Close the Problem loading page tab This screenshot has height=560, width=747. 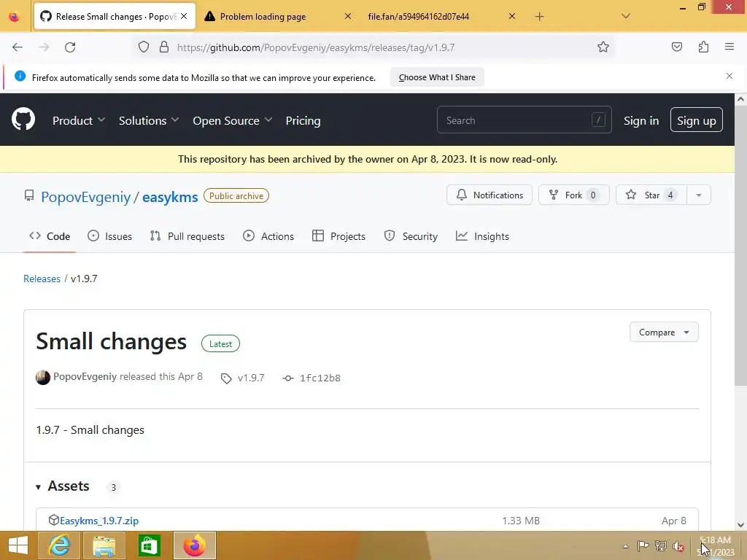348,16
